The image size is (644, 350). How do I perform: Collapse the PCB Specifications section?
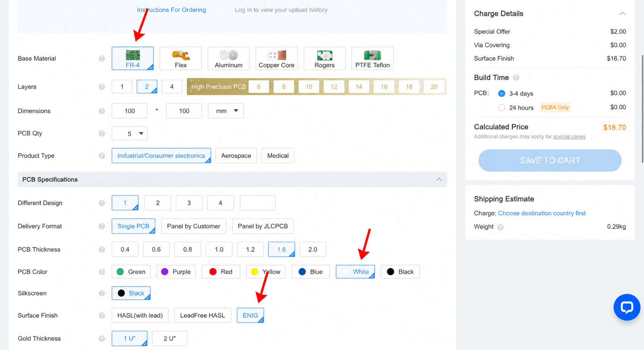click(x=439, y=179)
